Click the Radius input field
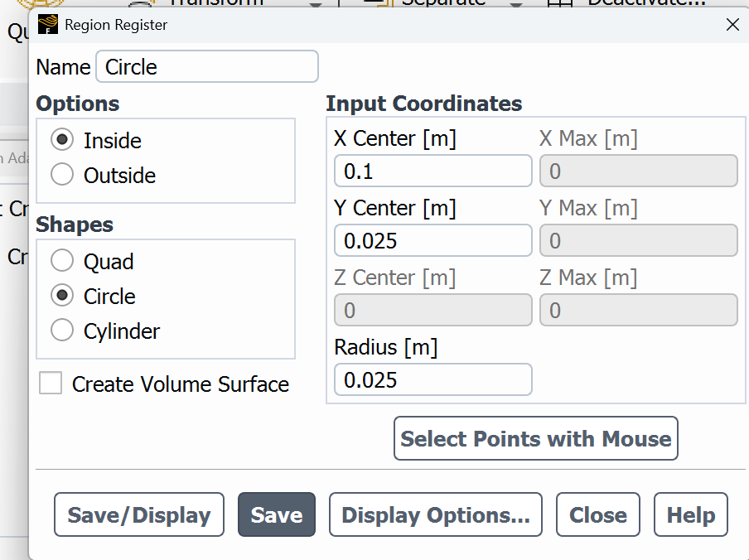This screenshot has height=560, width=749. (432, 380)
